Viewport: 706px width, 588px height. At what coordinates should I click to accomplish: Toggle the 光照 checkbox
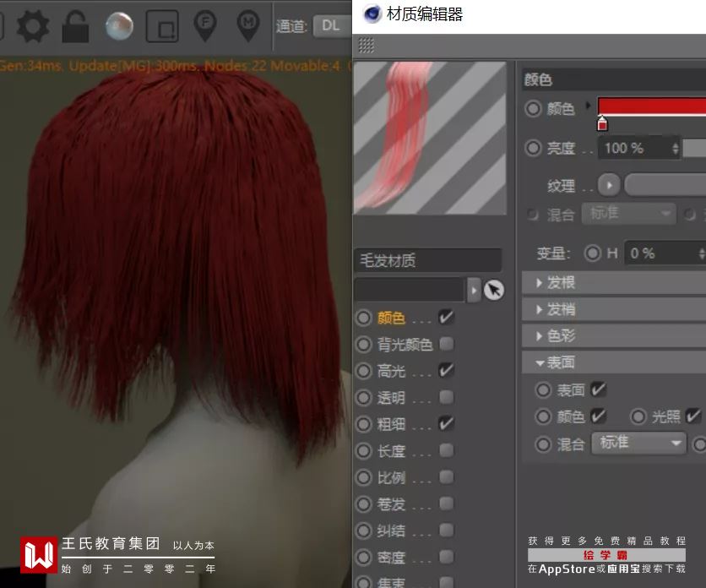(693, 416)
